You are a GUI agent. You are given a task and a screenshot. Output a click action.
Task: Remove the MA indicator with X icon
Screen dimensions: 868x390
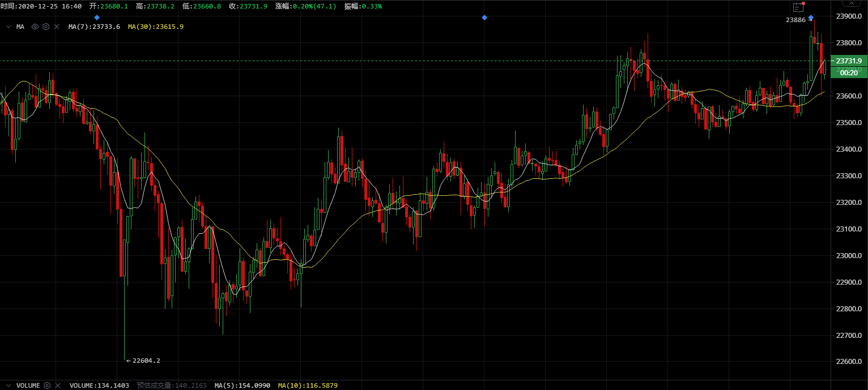coord(57,27)
